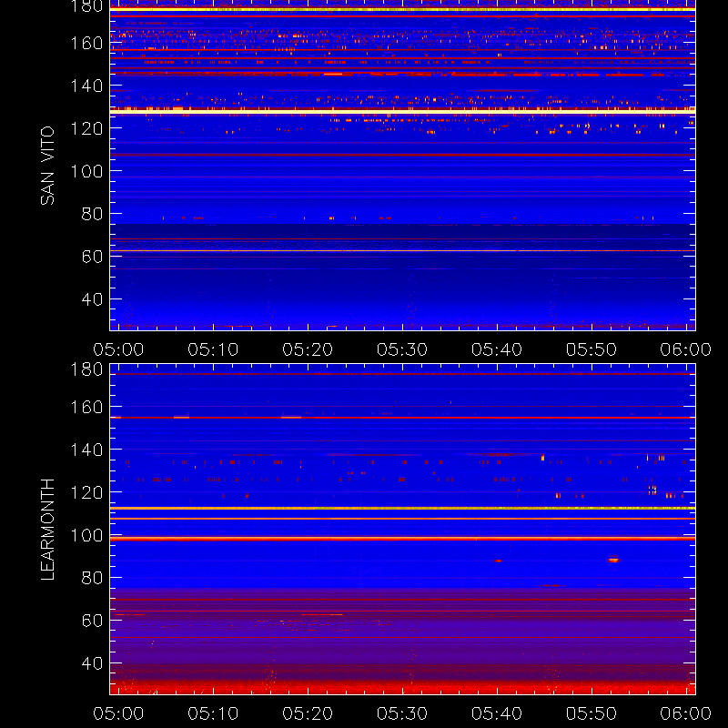Click the 06:00 time label under San Vito plot
Viewport: 728px width, 728px height.
686,349
